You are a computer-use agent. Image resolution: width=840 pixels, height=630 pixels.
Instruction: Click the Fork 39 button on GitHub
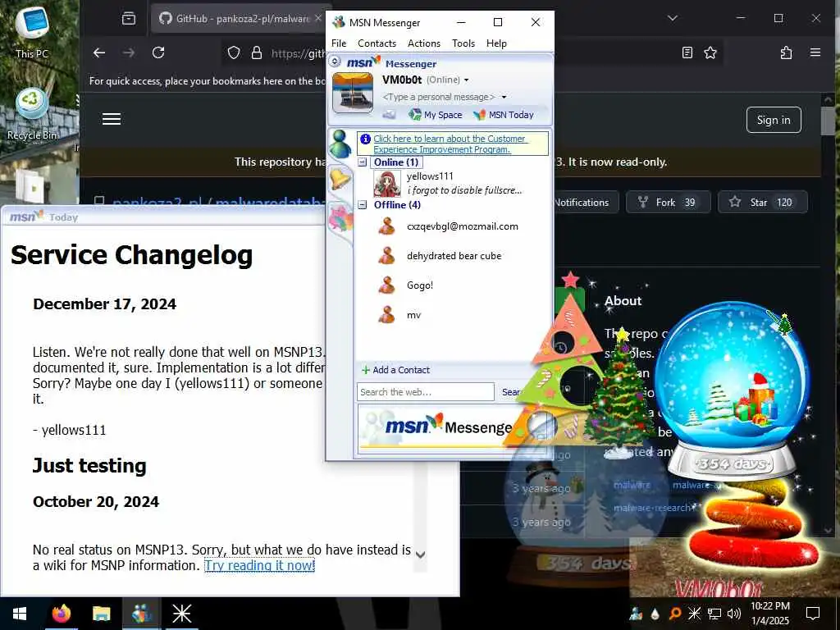click(668, 202)
